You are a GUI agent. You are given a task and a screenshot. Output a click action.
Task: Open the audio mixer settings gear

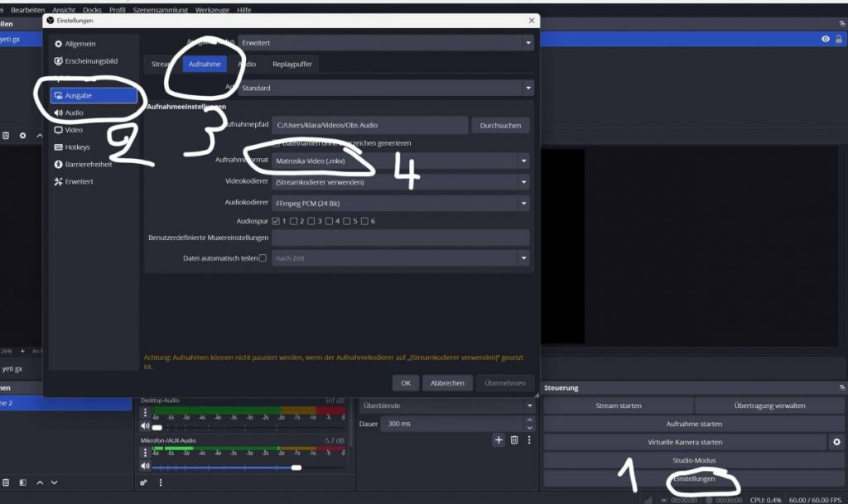pos(142,482)
